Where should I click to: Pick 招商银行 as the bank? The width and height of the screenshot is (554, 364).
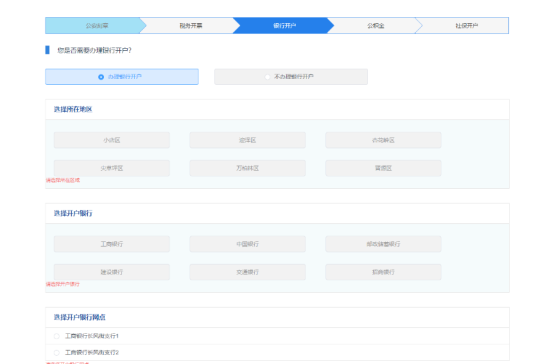[x=383, y=272]
